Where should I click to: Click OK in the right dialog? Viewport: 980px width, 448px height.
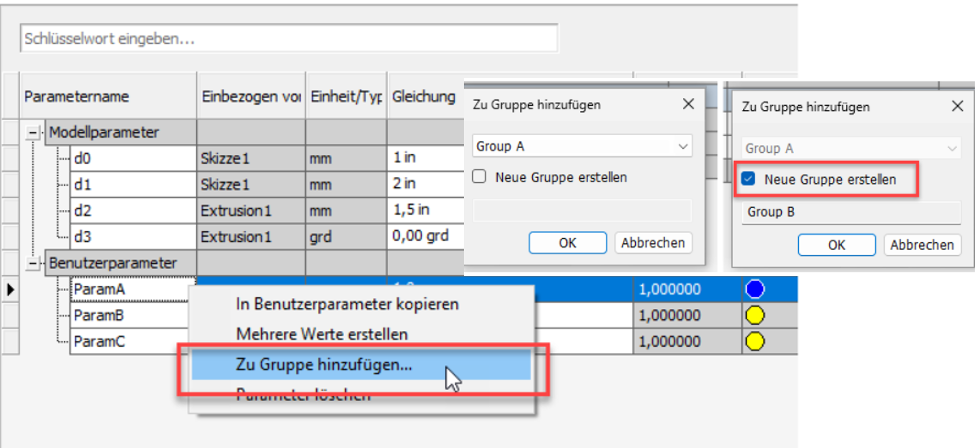(x=837, y=245)
